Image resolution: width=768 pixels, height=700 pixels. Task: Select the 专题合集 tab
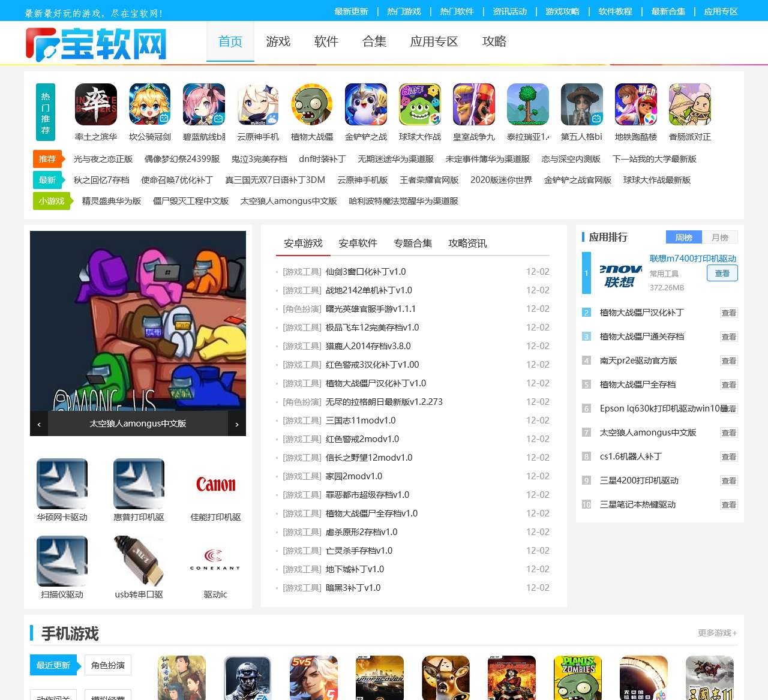[x=413, y=243]
